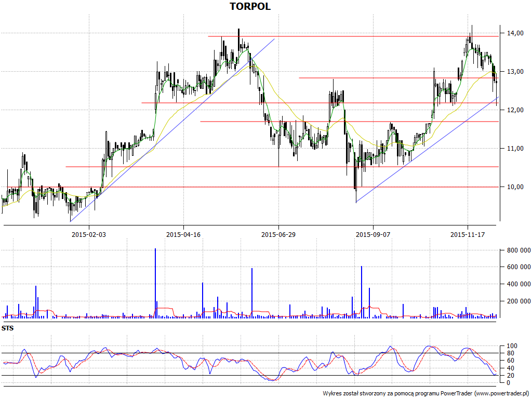Select the 800 000 volume axis label

(519, 250)
